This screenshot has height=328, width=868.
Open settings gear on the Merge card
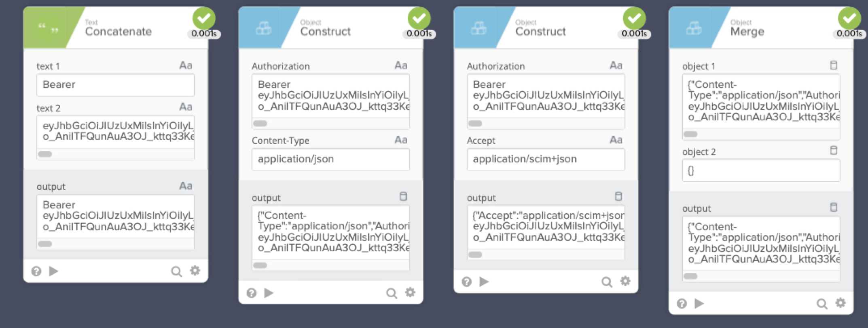[840, 303]
